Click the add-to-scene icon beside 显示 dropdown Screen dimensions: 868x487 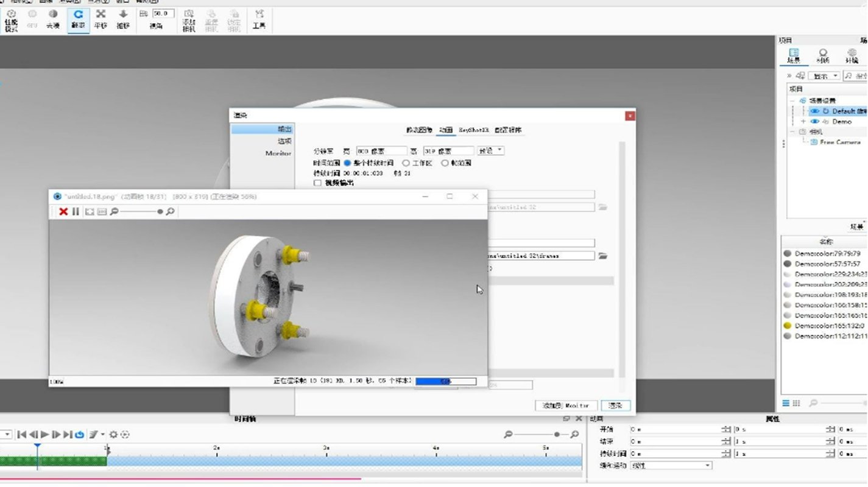800,76
